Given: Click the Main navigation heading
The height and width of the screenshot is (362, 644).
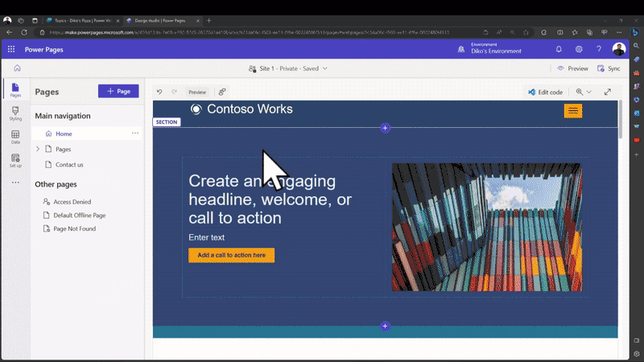Looking at the screenshot, I should (63, 116).
